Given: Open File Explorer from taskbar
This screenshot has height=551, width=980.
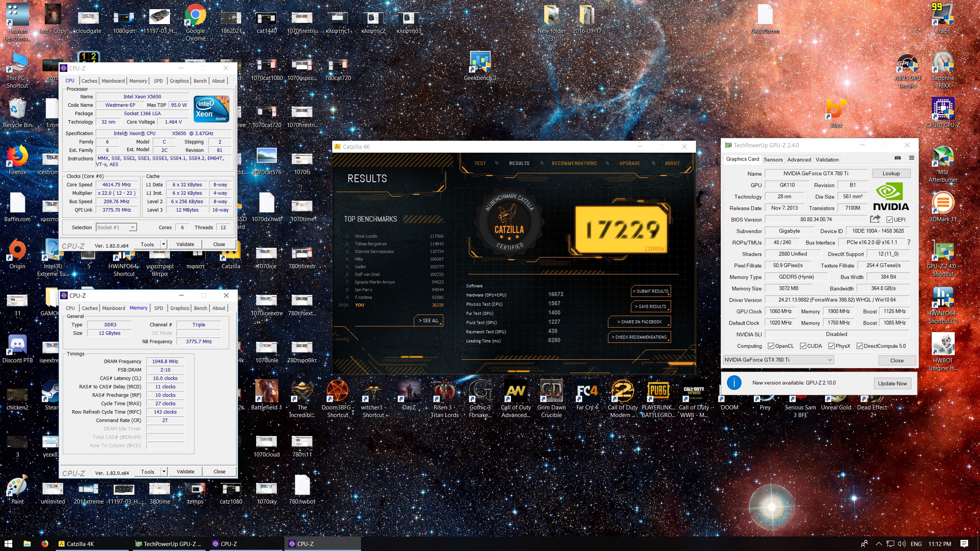Looking at the screenshot, I should (27, 544).
